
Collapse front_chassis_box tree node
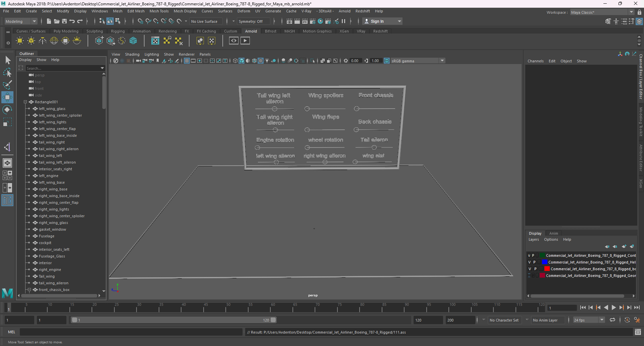[x=29, y=290]
